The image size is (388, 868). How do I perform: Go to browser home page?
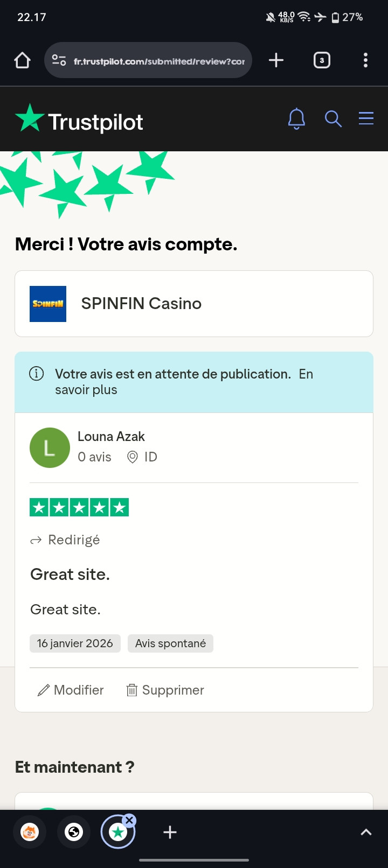[x=23, y=60]
